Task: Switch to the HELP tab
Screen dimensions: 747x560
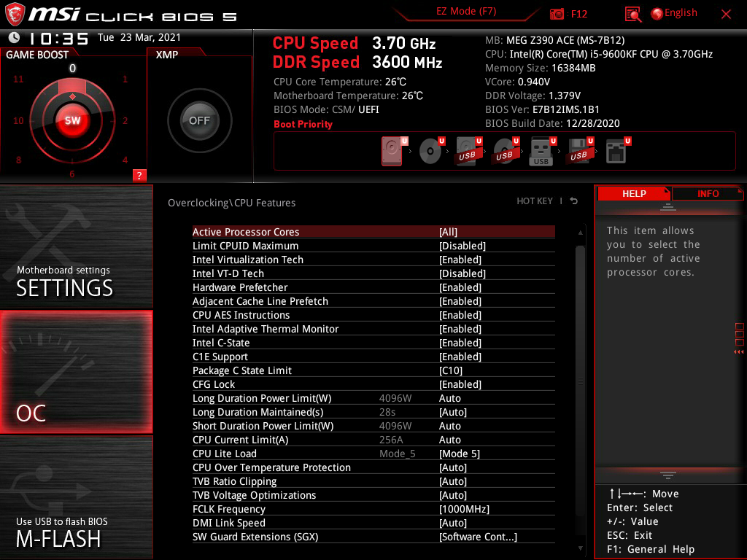Action: (x=633, y=193)
